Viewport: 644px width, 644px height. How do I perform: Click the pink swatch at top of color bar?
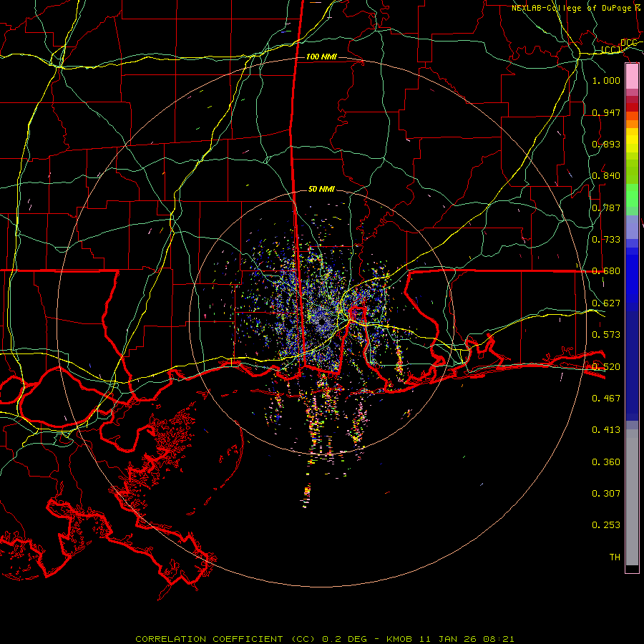(632, 76)
